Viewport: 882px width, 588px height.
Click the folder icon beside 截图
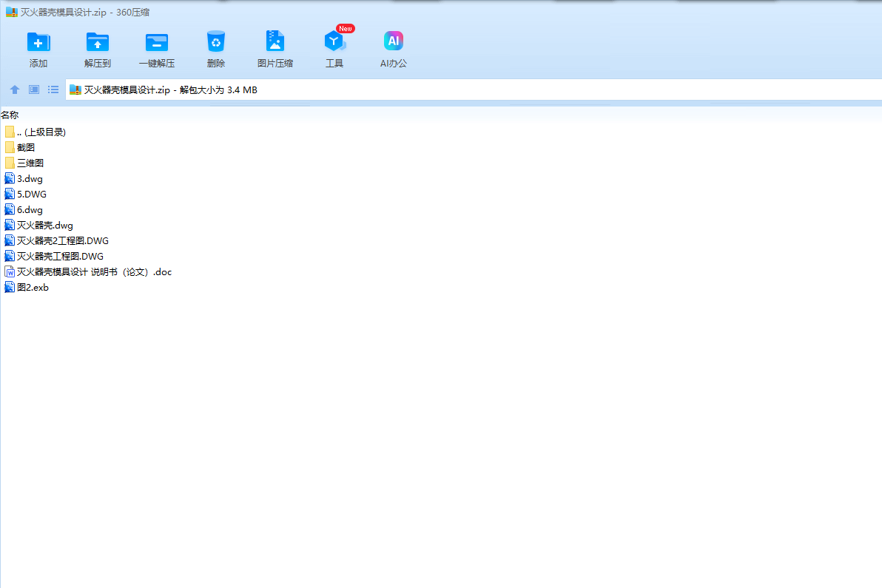10,147
